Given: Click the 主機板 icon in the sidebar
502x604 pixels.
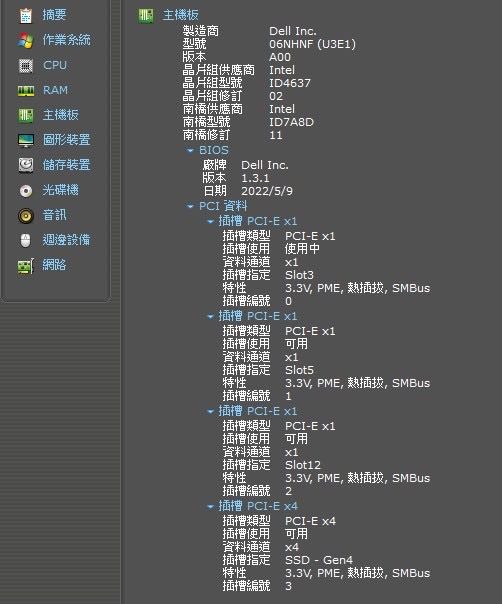Looking at the screenshot, I should 26,115.
